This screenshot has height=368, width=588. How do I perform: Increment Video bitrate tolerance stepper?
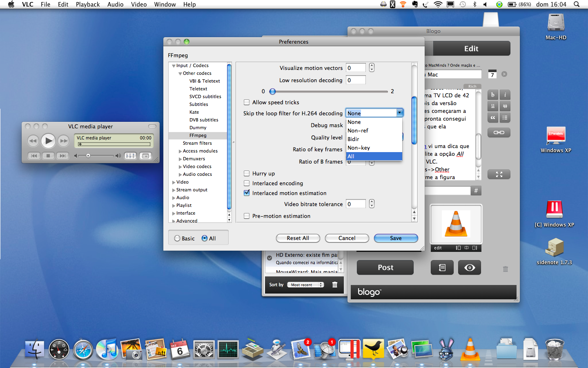(x=372, y=202)
